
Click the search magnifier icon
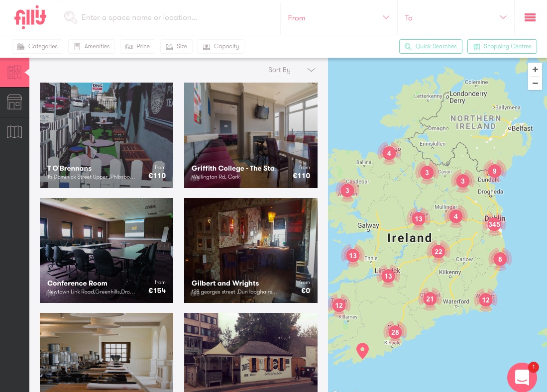click(71, 17)
